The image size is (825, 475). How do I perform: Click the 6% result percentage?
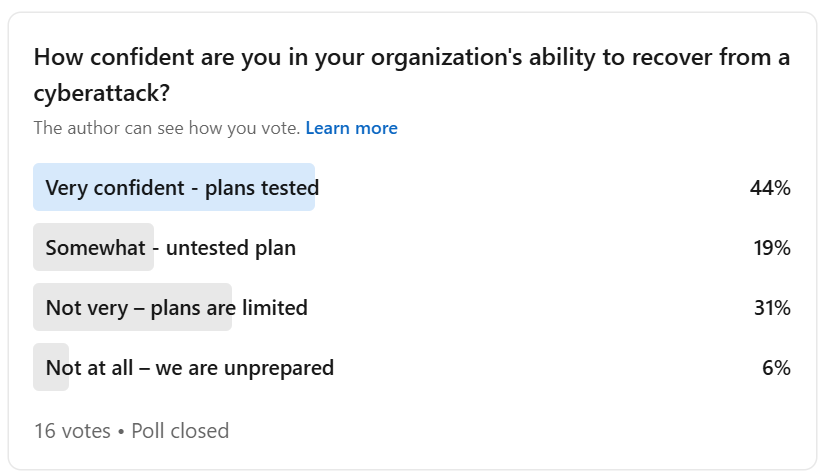point(776,368)
